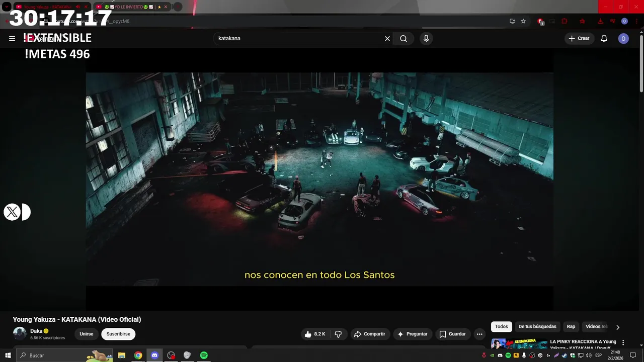The image size is (644, 362).
Task: Switch ESP keyboard language indicator
Action: coord(599,355)
